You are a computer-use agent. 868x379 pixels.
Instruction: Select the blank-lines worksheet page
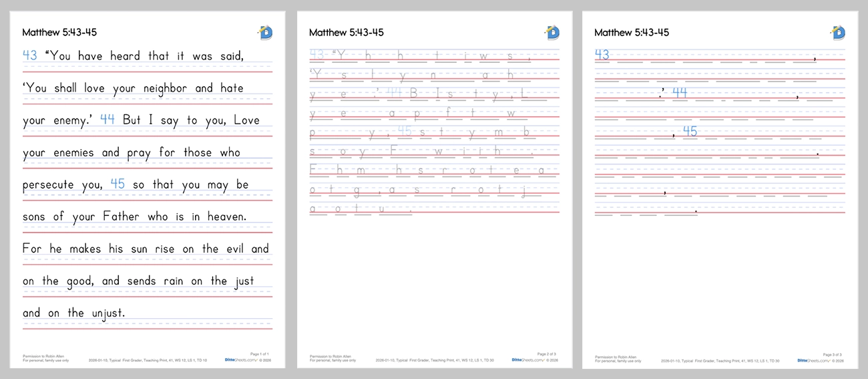click(x=720, y=189)
